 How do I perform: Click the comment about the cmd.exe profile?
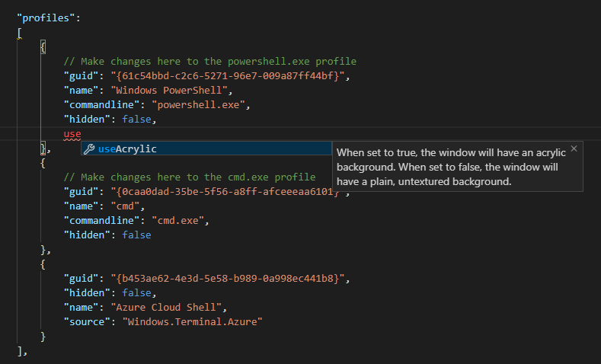click(x=190, y=177)
